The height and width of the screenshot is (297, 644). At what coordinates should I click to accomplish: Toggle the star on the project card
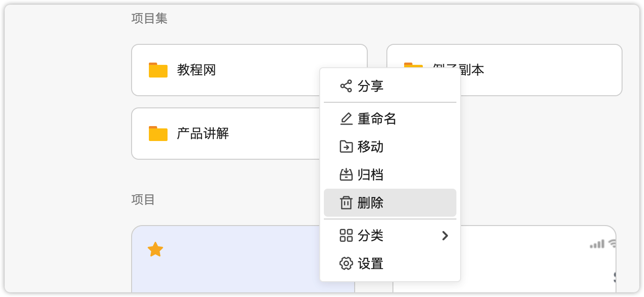coord(155,249)
